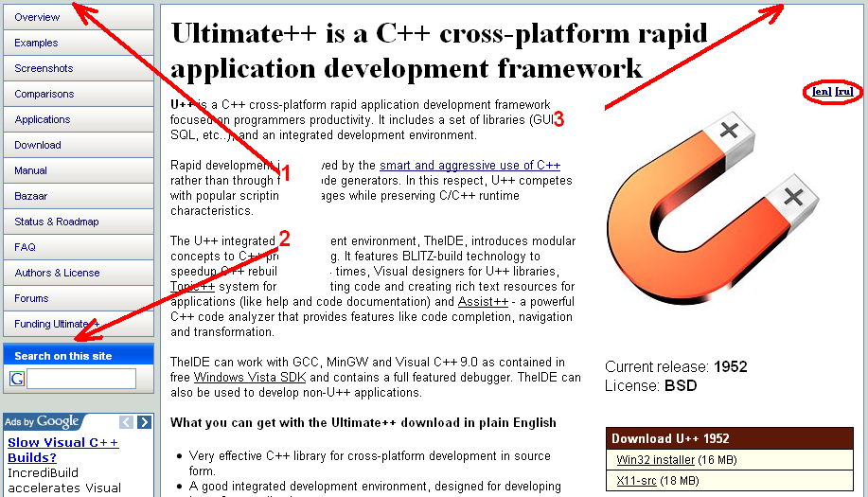Click the X11-src download link
This screenshot has height=497, width=868.
coord(636,480)
